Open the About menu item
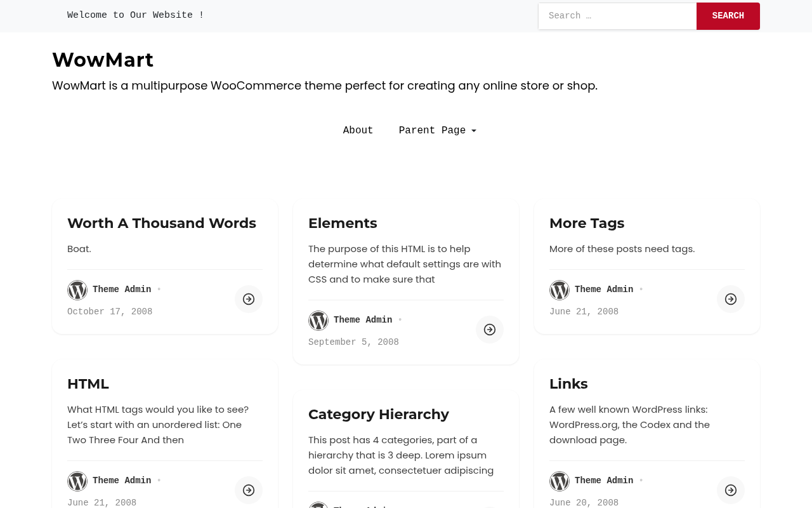The image size is (812, 508). 358,131
